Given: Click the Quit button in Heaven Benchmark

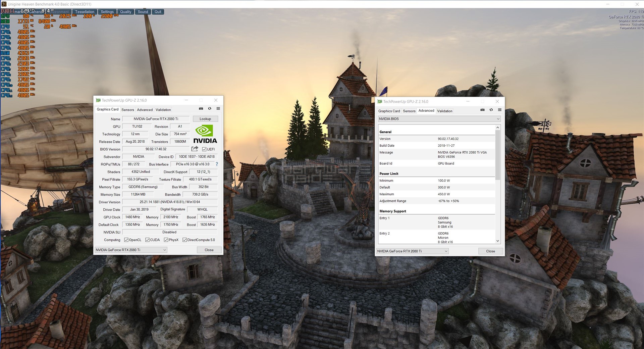Looking at the screenshot, I should (158, 12).
